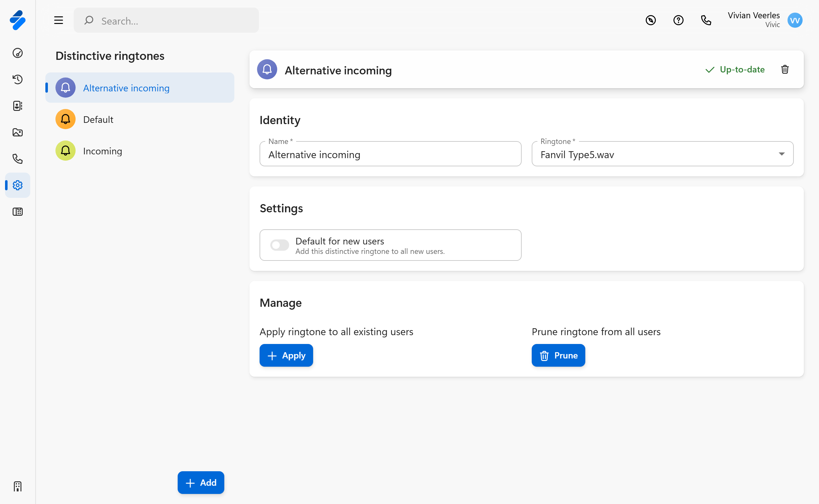Open the media folder icon in sidebar

[17, 132]
